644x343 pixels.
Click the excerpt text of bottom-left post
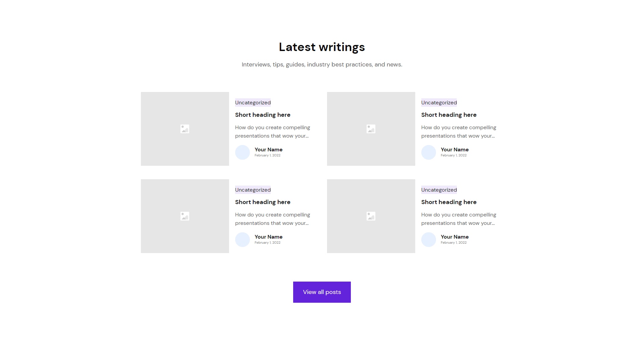(272, 219)
